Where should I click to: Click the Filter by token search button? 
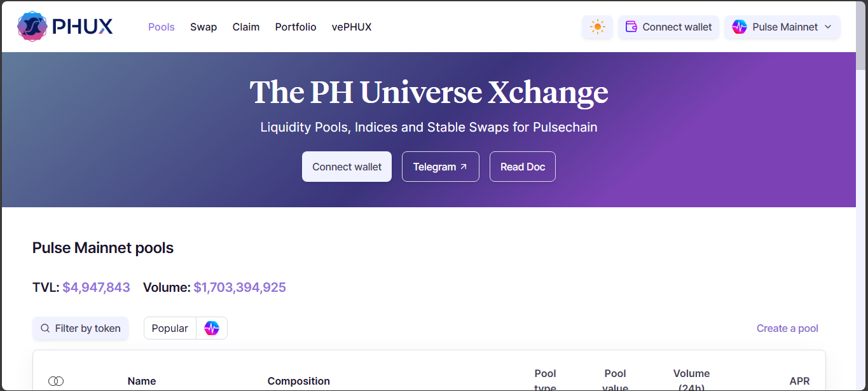(x=81, y=328)
